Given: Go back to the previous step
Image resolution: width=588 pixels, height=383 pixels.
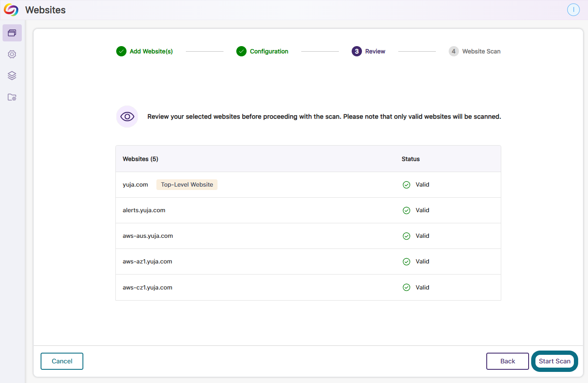Looking at the screenshot, I should [x=508, y=361].
